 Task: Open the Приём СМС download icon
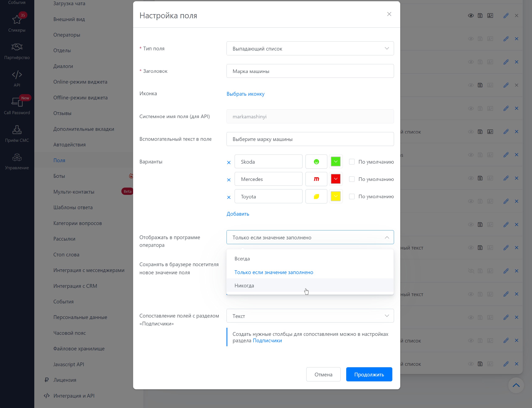point(17,133)
